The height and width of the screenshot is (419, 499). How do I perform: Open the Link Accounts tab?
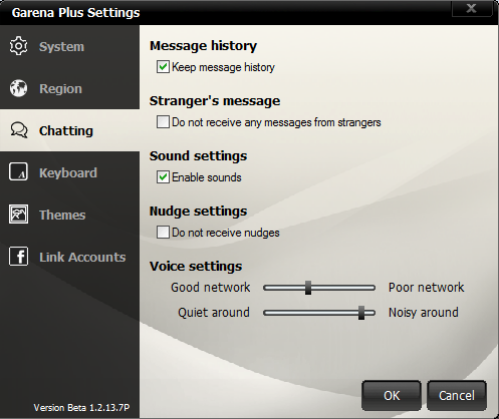(x=70, y=257)
